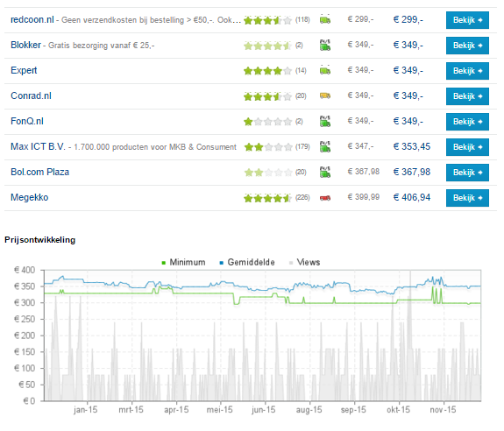The image size is (504, 431).
Task: Click the nov-15 label on chart axis
Action: pos(443,409)
